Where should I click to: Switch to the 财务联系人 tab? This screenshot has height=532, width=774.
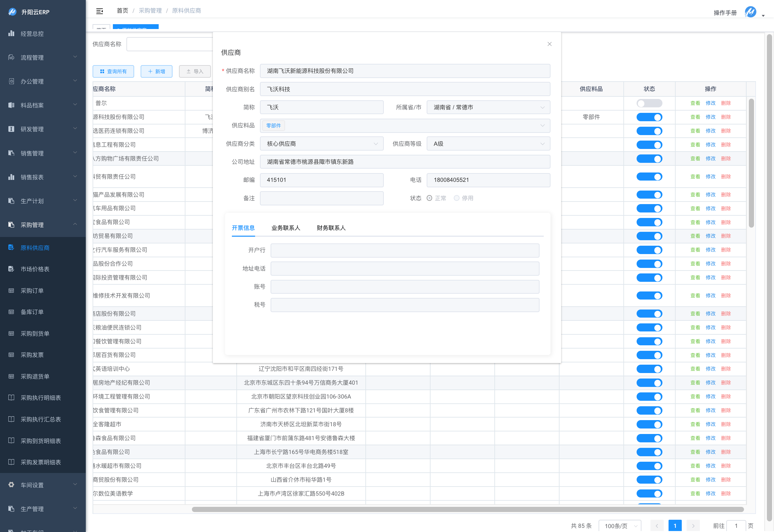pyautogui.click(x=331, y=228)
